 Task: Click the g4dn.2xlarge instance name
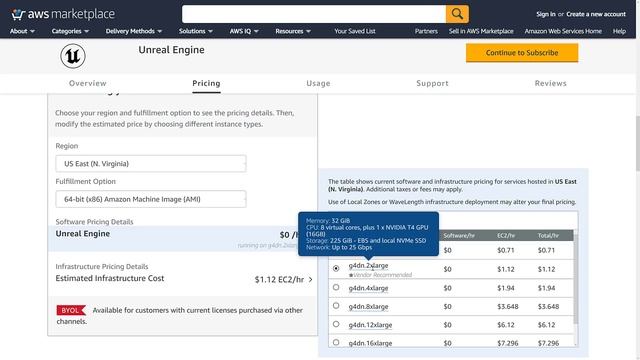coord(368,266)
